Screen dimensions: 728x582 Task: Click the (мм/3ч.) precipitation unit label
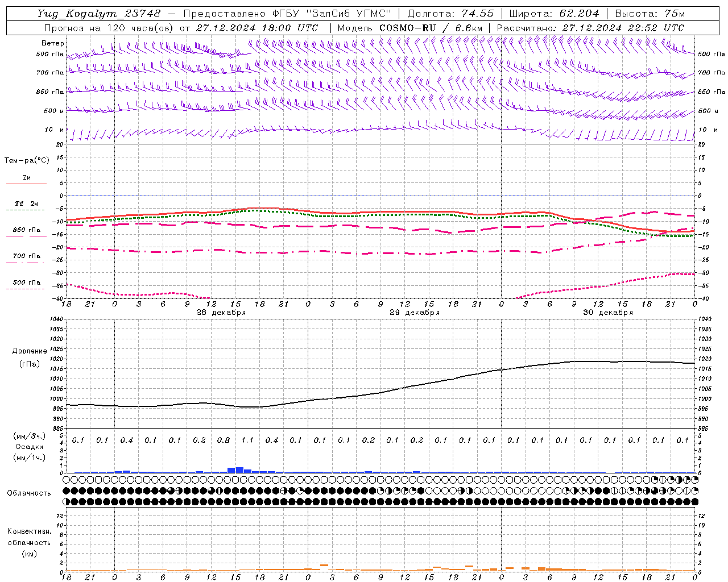[29, 436]
